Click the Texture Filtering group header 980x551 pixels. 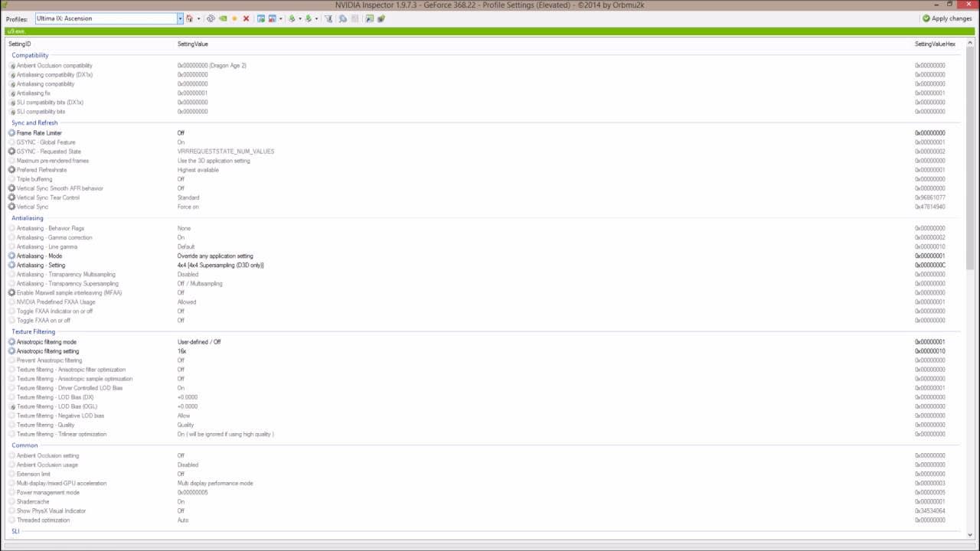(x=34, y=331)
